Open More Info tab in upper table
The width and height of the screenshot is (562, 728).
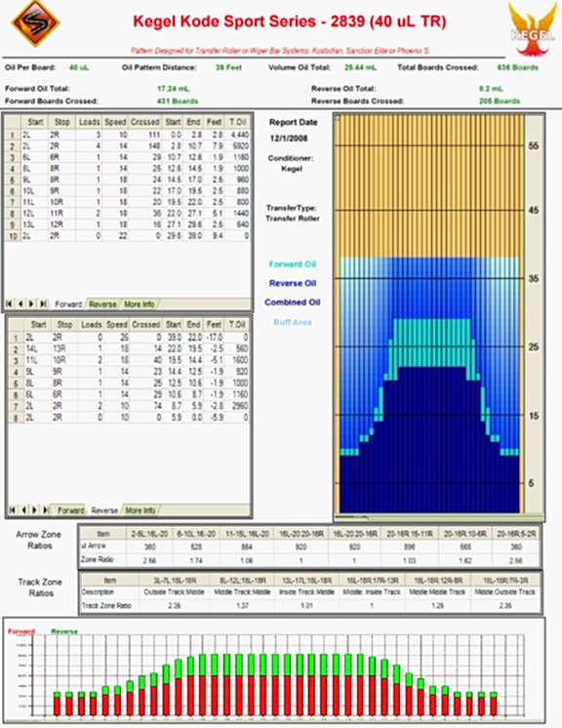[139, 304]
